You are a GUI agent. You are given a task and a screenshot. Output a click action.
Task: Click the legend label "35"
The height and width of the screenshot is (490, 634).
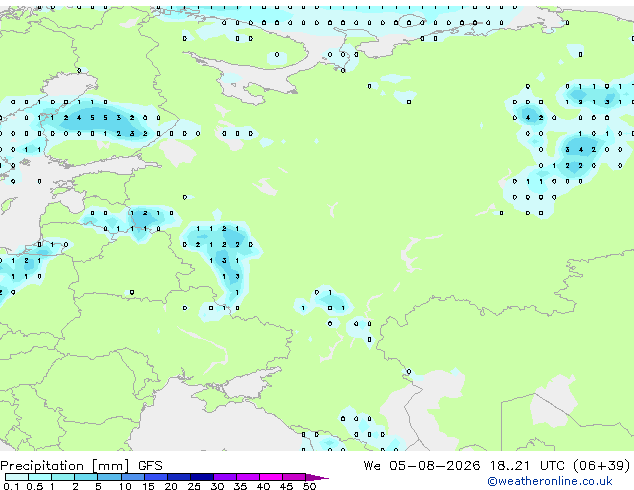(x=240, y=486)
